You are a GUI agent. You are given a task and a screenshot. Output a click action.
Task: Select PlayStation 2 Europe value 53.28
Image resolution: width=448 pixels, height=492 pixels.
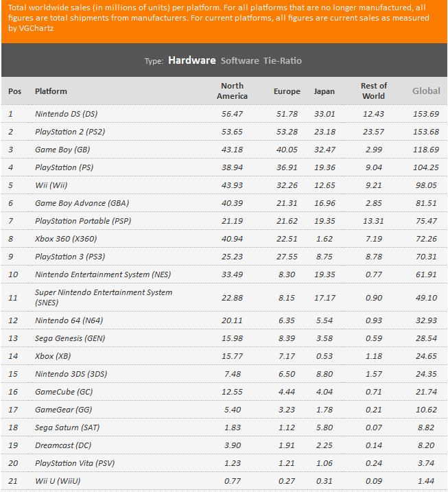(x=287, y=132)
